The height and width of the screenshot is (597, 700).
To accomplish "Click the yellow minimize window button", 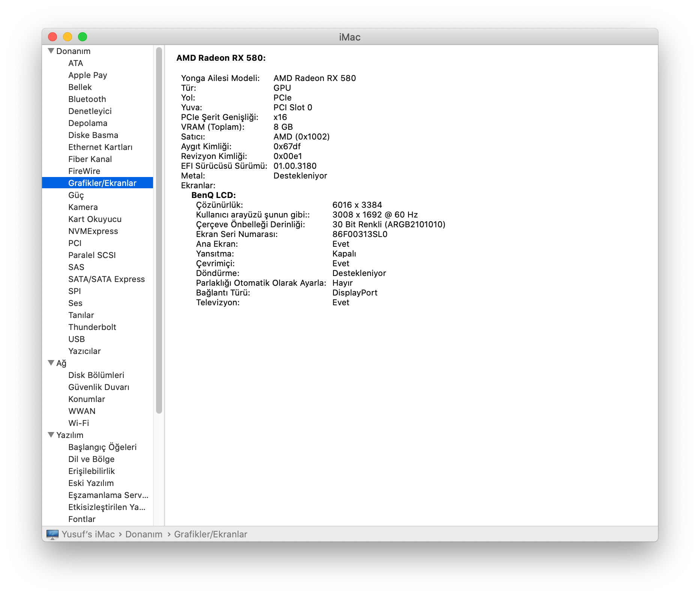I will (x=68, y=37).
